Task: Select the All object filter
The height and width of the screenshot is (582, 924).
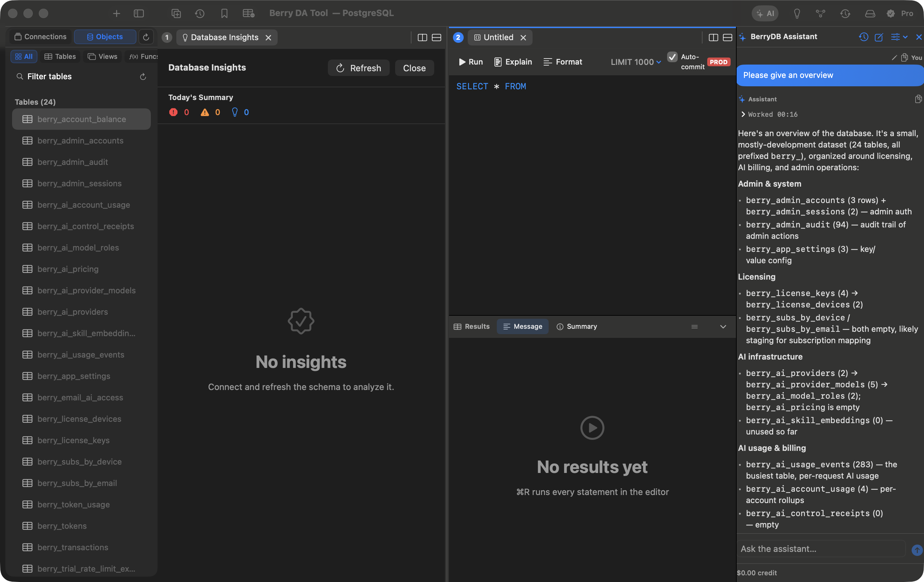Action: click(24, 57)
